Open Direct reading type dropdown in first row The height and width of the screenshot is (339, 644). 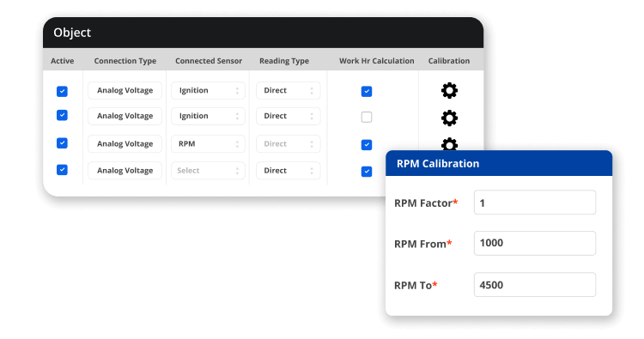tap(289, 90)
